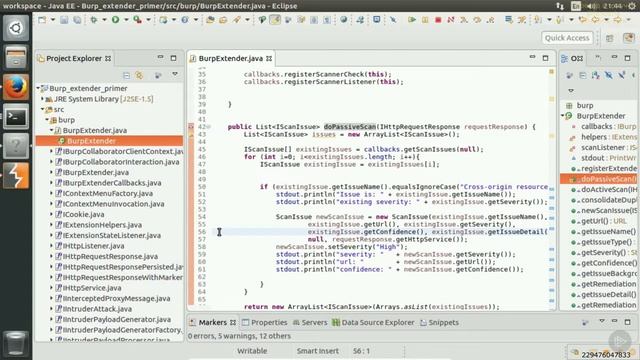Open the Terminal launcher icon
640x360 pixels.
tap(16, 117)
